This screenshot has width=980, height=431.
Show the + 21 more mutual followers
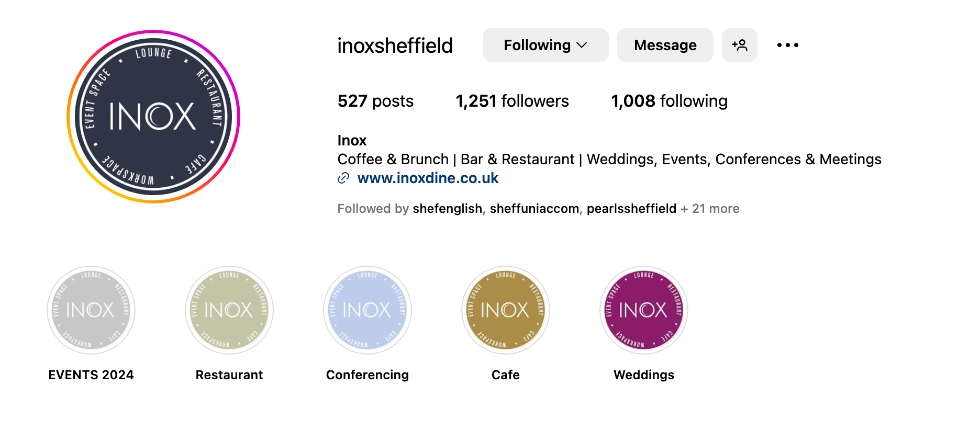pyautogui.click(x=710, y=209)
